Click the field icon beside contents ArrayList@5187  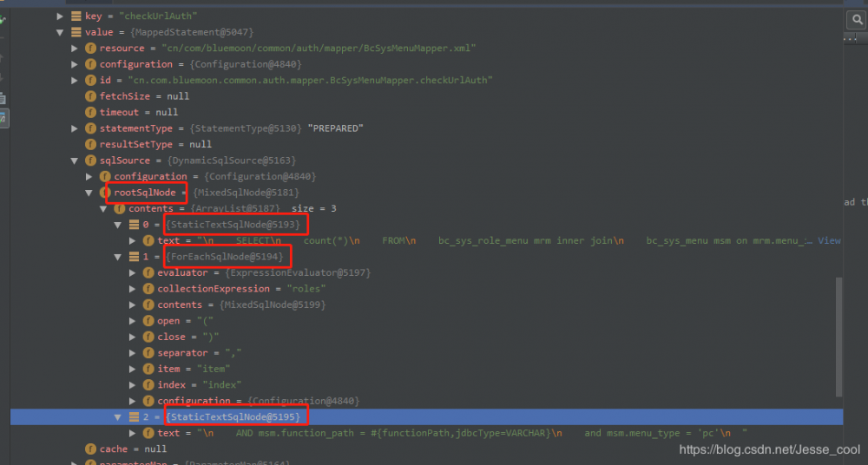pos(120,209)
